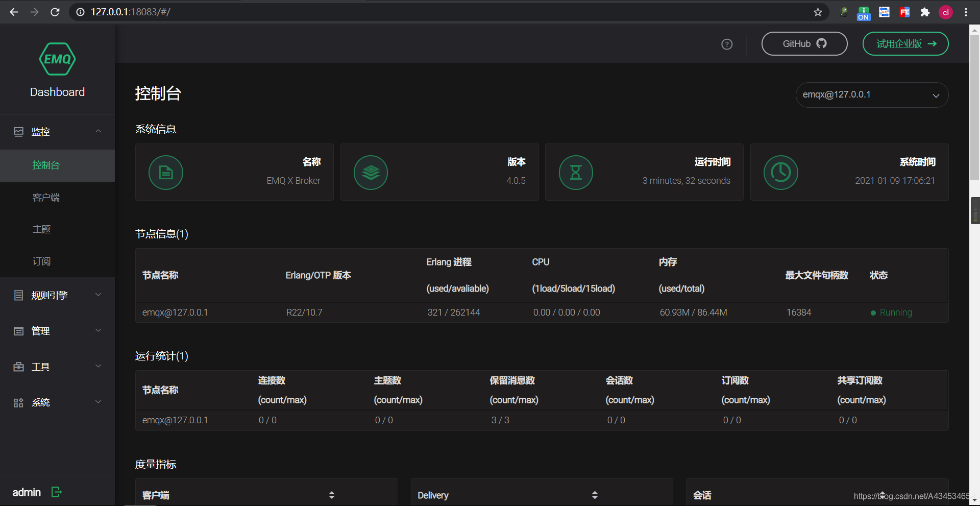This screenshot has height=506, width=980.
Task: Open the emqx@127.0.0.1 node dropdown
Action: pos(872,95)
